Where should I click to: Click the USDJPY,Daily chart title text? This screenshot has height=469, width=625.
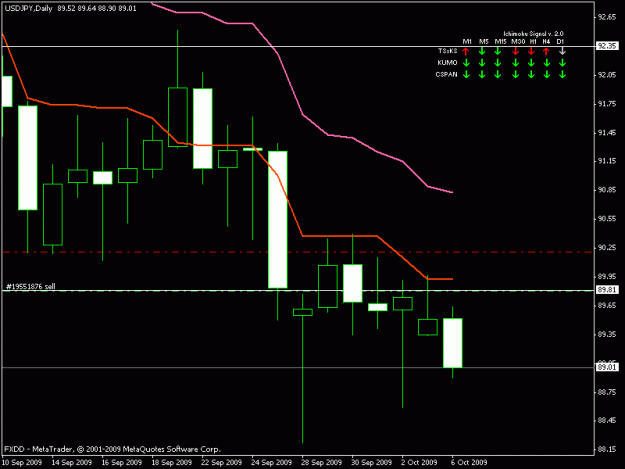pos(29,8)
